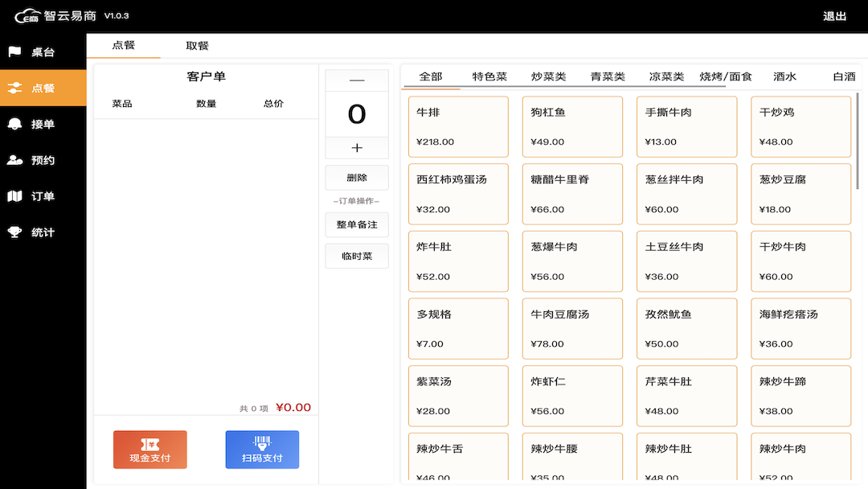Click 退出 to log out
Image resolution: width=868 pixels, height=489 pixels.
point(834,16)
